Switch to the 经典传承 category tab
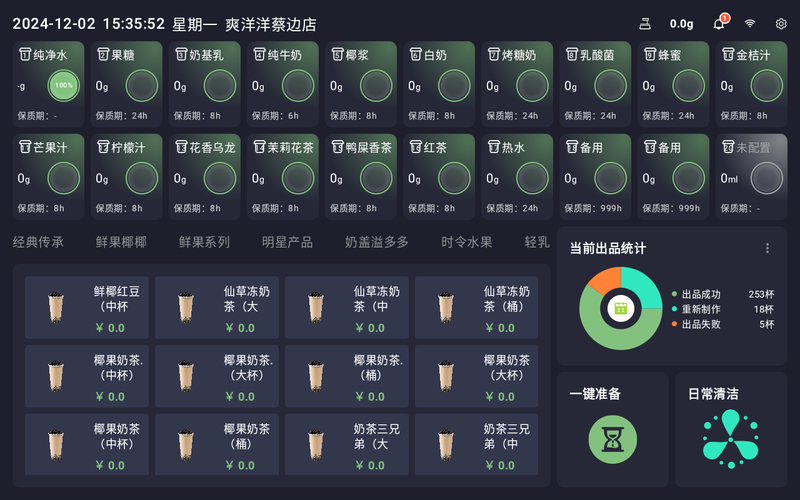The image size is (800, 500). (x=38, y=242)
